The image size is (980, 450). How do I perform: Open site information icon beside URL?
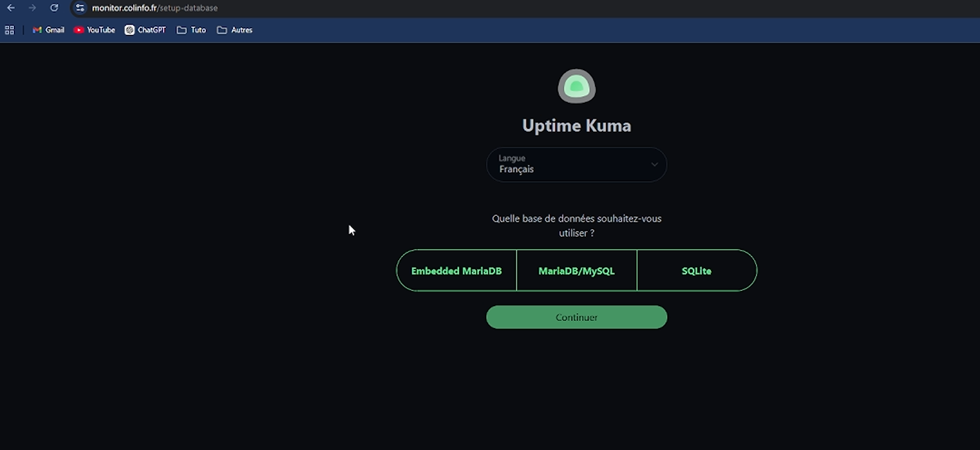pos(80,8)
